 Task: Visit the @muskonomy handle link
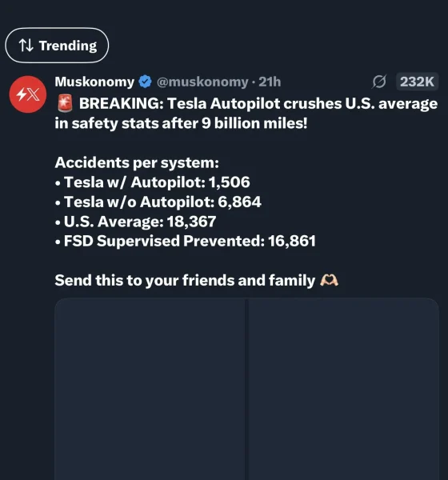click(x=202, y=82)
